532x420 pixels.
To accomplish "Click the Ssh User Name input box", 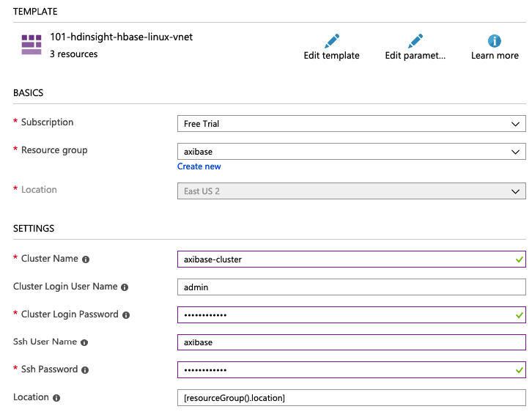I will (x=352, y=342).
